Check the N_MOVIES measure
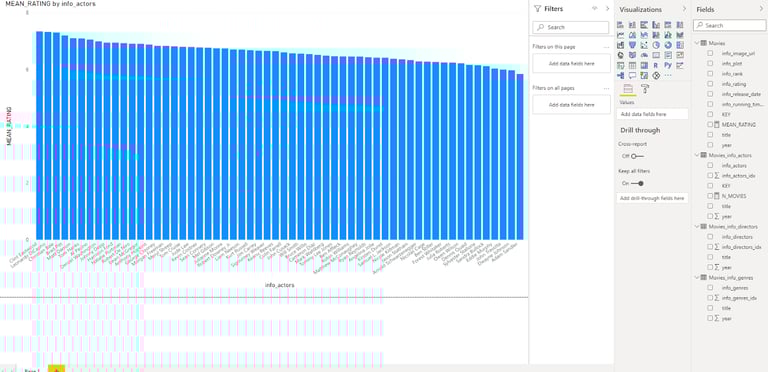The image size is (768, 372). pos(710,196)
